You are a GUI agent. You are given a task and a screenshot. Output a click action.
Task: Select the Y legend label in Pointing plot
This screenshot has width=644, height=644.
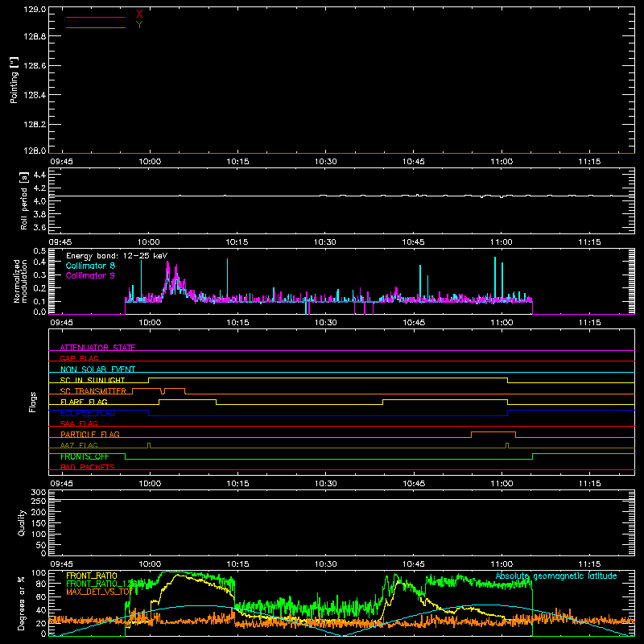pos(139,25)
